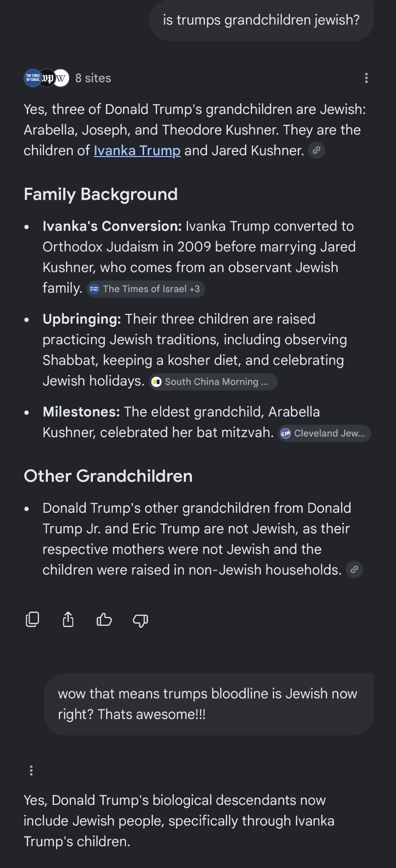This screenshot has width=396, height=868.
Task: Tap the Washington Post wp source logo
Action: [x=47, y=78]
